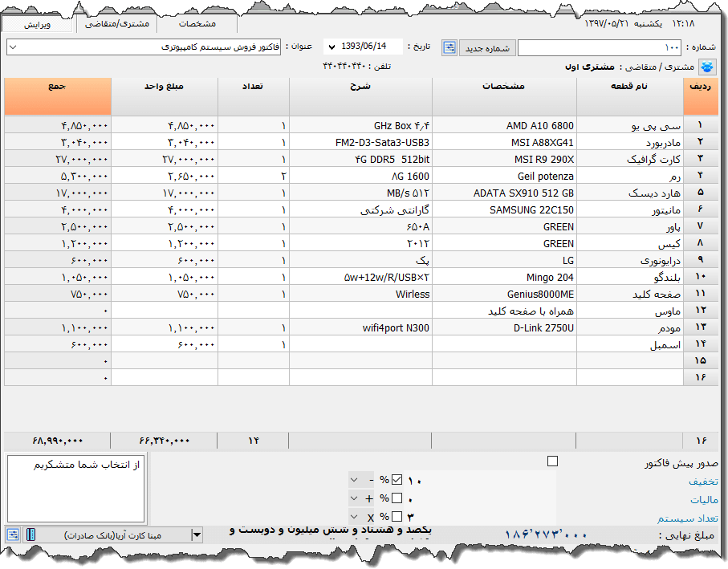Switch to the ویرایش tab

(x=37, y=24)
